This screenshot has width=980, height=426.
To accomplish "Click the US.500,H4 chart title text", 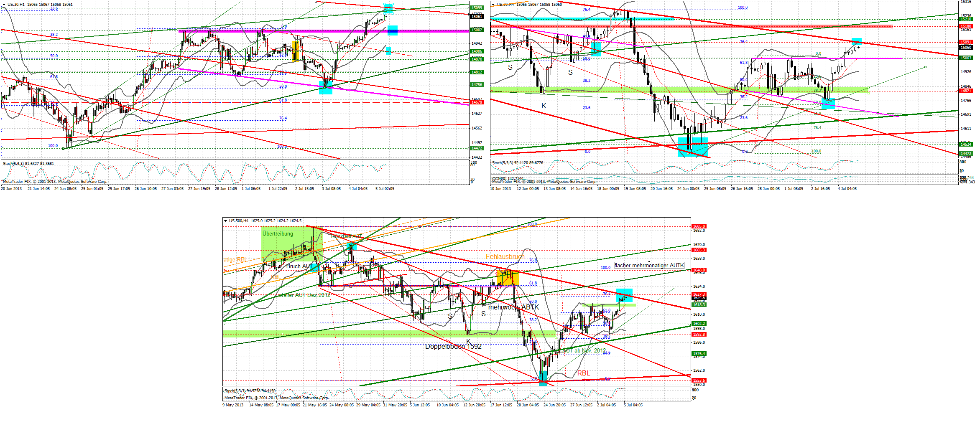I will point(265,221).
